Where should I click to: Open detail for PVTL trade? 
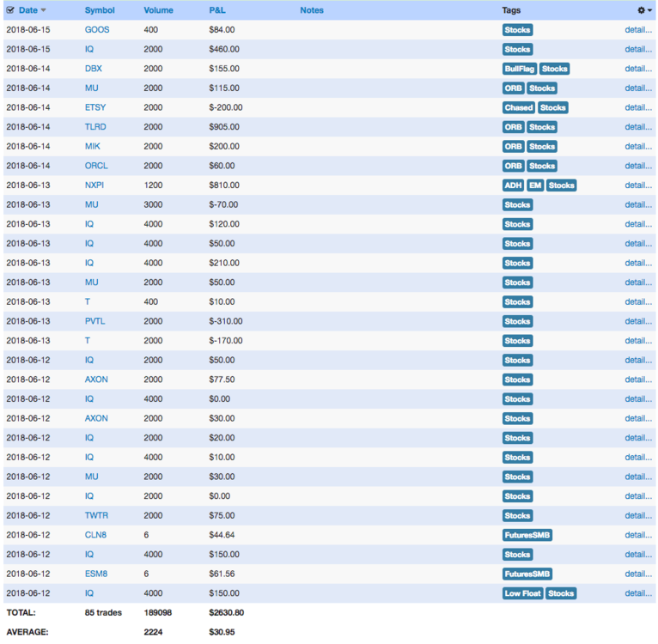click(638, 321)
